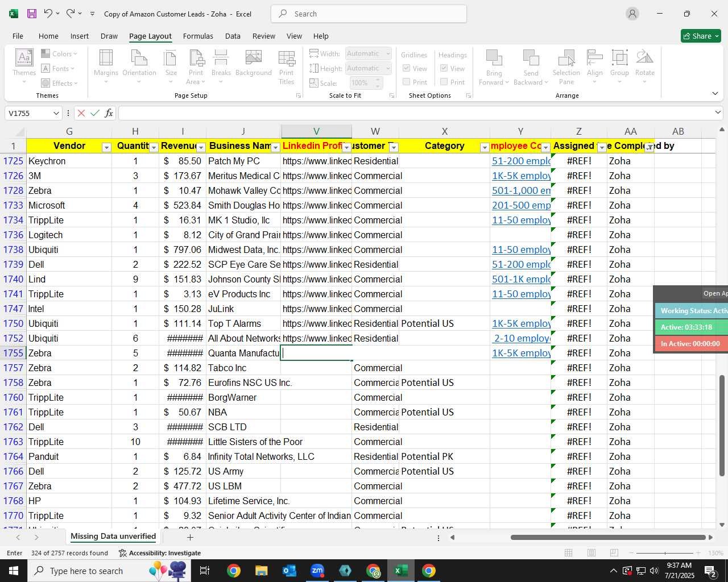Open the Themes gallery
This screenshot has height=582, width=728.
point(24,66)
